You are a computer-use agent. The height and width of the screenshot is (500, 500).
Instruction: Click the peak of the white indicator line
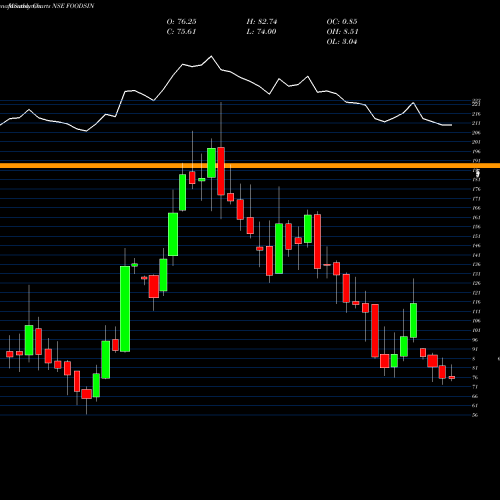coord(211,56)
